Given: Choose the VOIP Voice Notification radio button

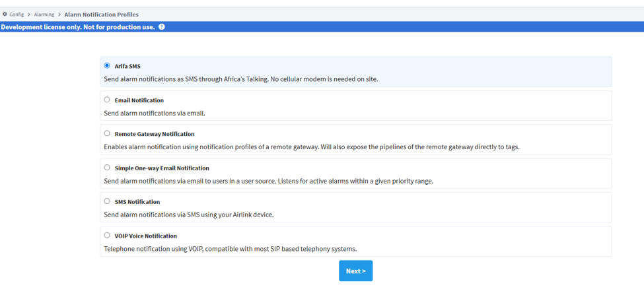Looking at the screenshot, I should (x=107, y=235).
